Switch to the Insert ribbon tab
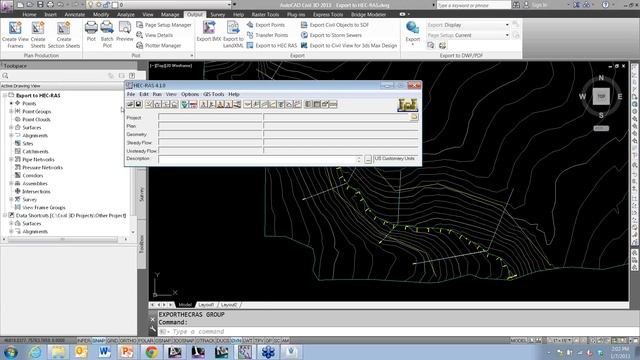 51,14
